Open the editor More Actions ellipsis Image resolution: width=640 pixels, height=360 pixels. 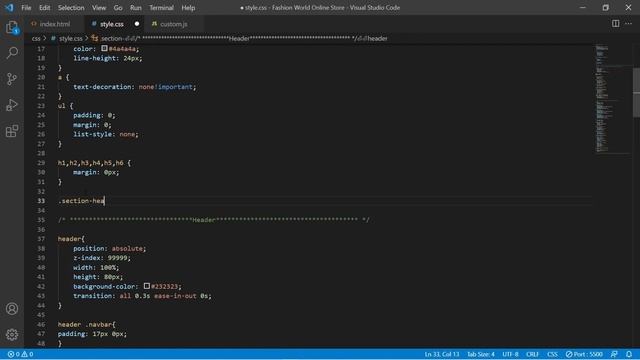628,24
